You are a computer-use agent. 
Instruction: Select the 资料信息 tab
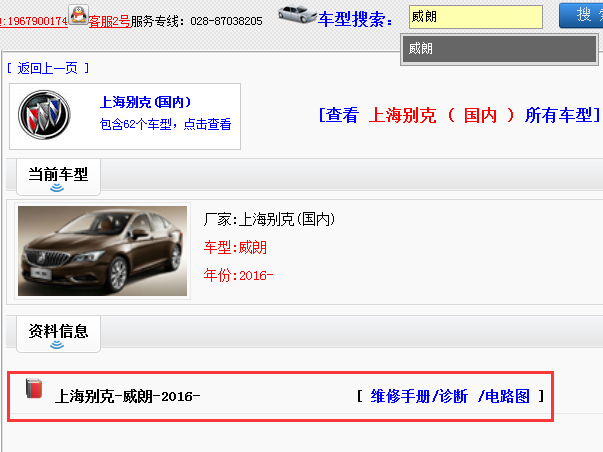(x=58, y=334)
